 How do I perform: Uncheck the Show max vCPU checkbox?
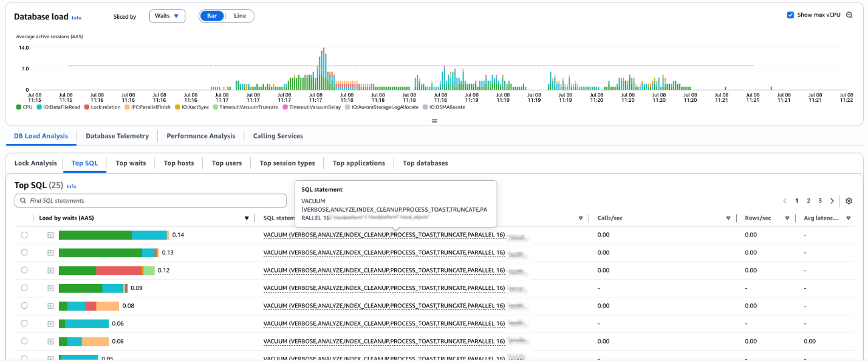(790, 15)
